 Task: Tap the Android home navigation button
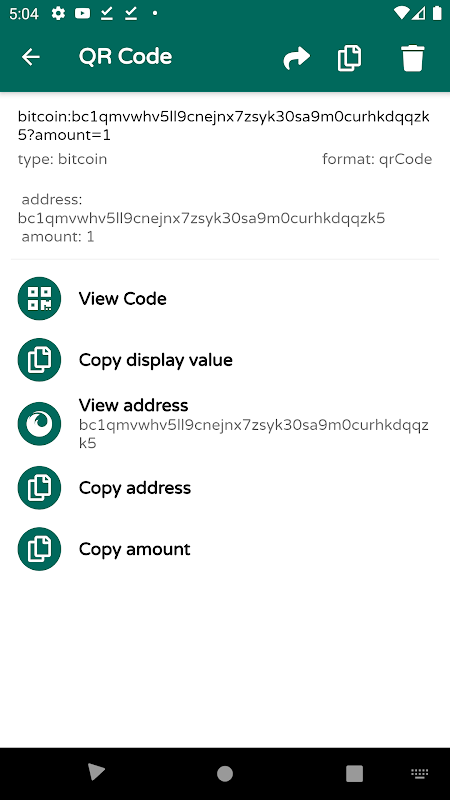(224, 773)
